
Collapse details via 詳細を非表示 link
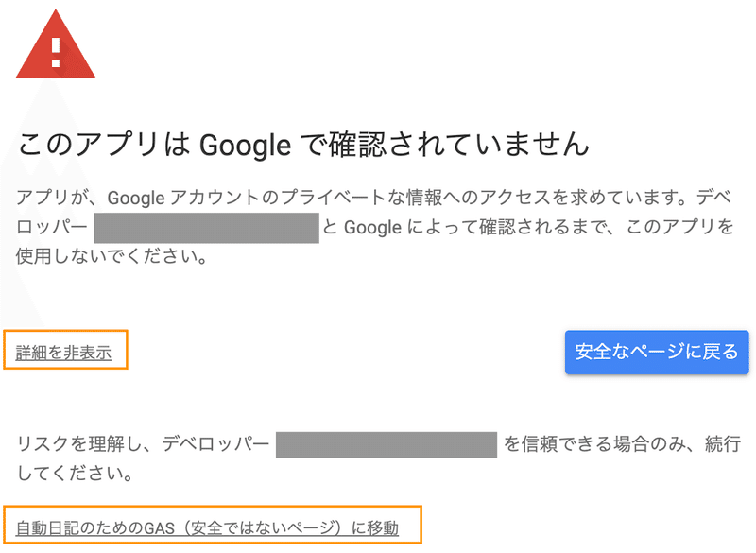(63, 353)
